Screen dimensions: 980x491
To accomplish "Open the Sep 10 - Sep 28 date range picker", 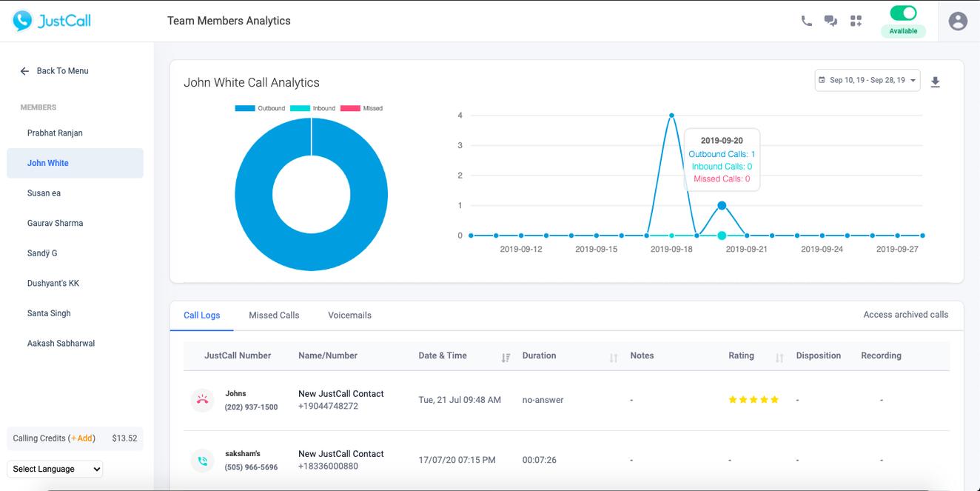I will (867, 80).
